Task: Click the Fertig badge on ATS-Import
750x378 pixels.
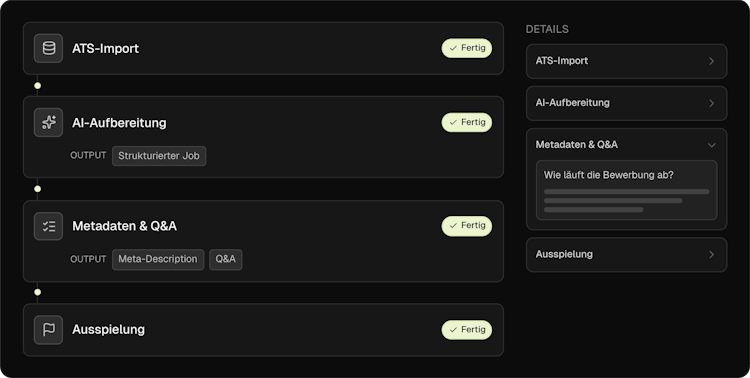Action: point(467,48)
